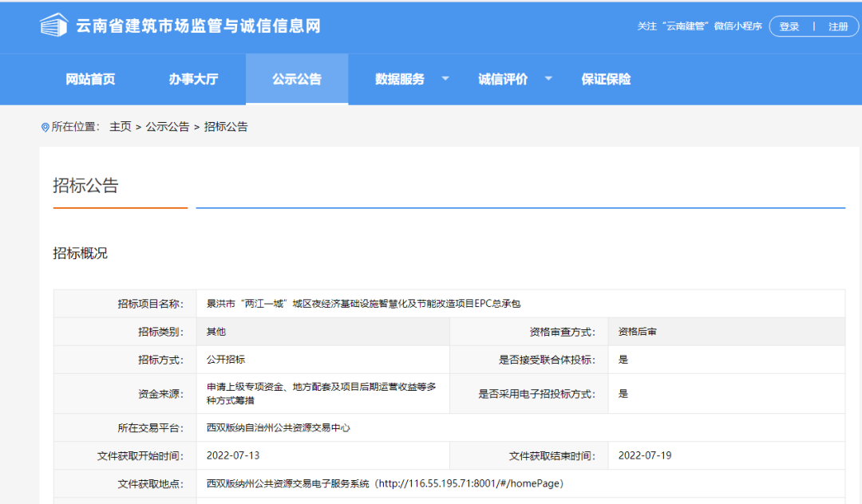Click the location pin icon in breadcrumb
This screenshot has width=862, height=504.
click(45, 128)
